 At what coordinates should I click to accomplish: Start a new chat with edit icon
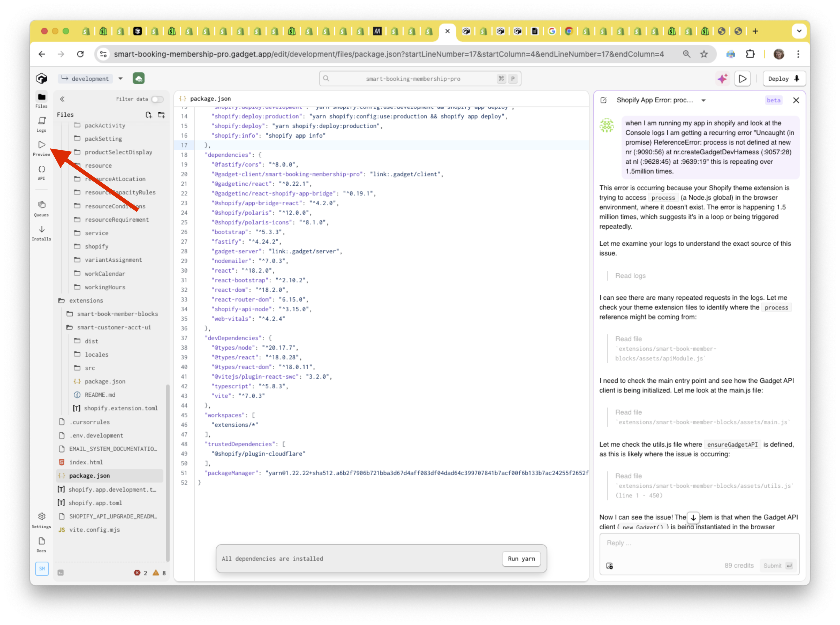click(604, 100)
